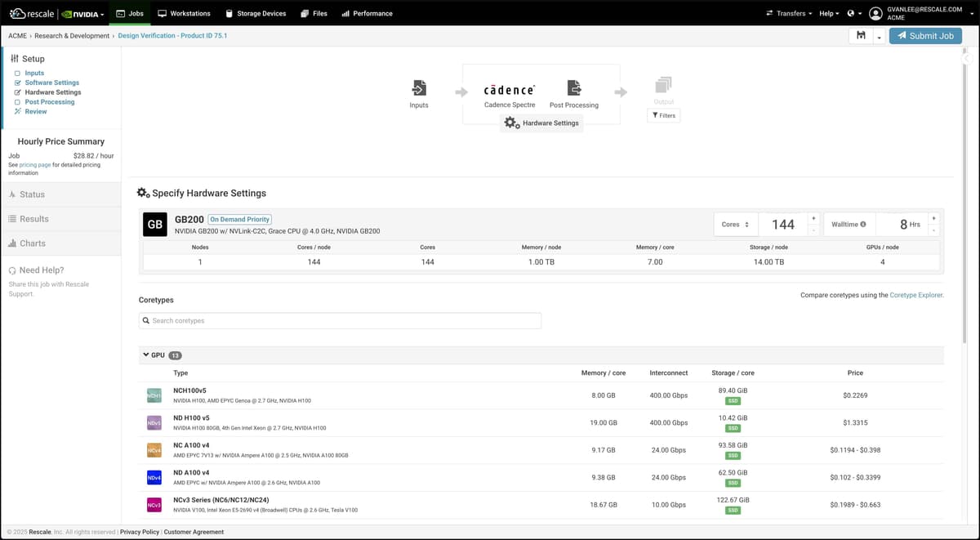980x540 pixels.
Task: Click the NCH100v5 coretype icon
Action: (x=154, y=395)
